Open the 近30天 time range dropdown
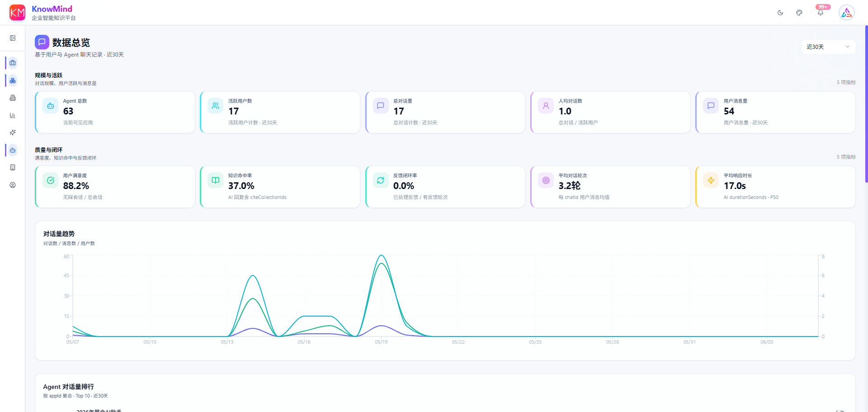 829,47
